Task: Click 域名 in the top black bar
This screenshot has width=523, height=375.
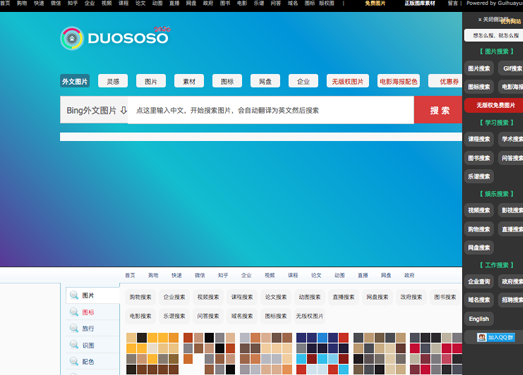Action: pyautogui.click(x=293, y=3)
